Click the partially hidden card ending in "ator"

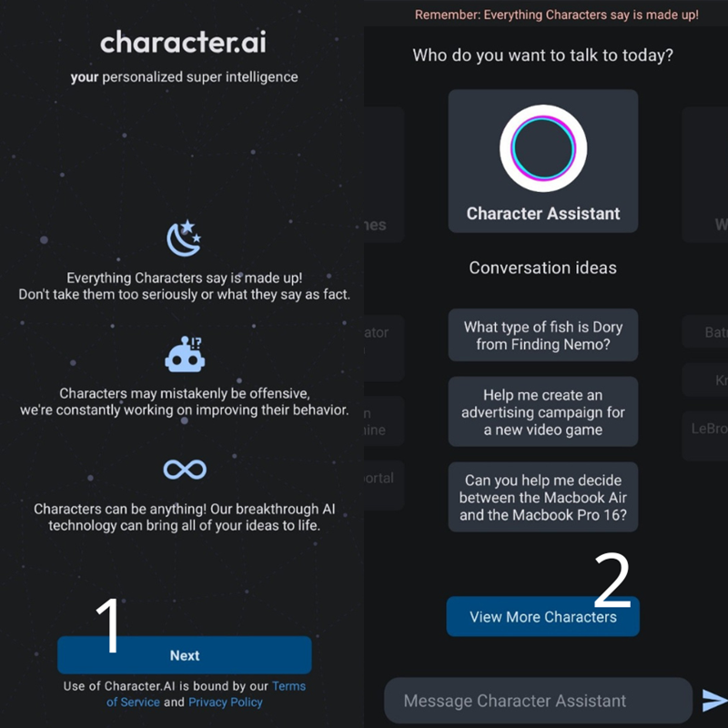pos(380,333)
